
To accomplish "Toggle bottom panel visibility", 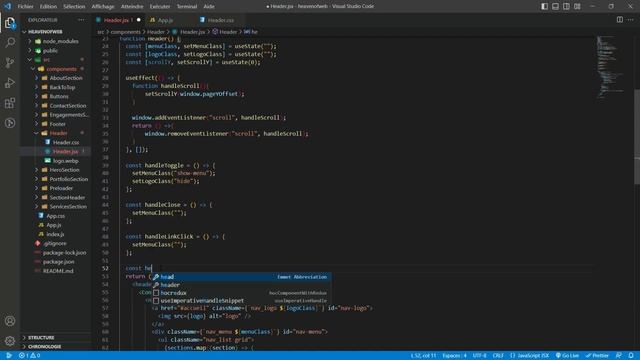I will pyautogui.click(x=556, y=7).
